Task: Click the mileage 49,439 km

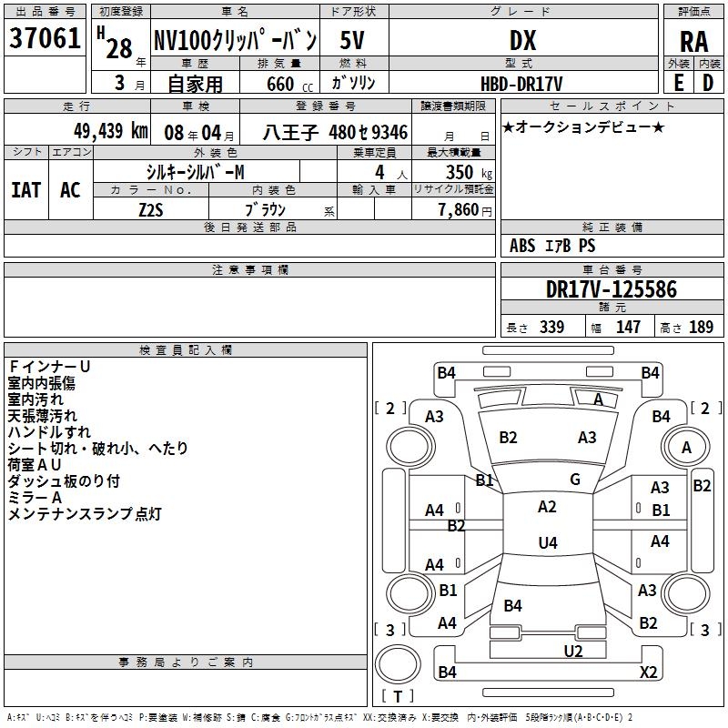Action: coord(111,131)
